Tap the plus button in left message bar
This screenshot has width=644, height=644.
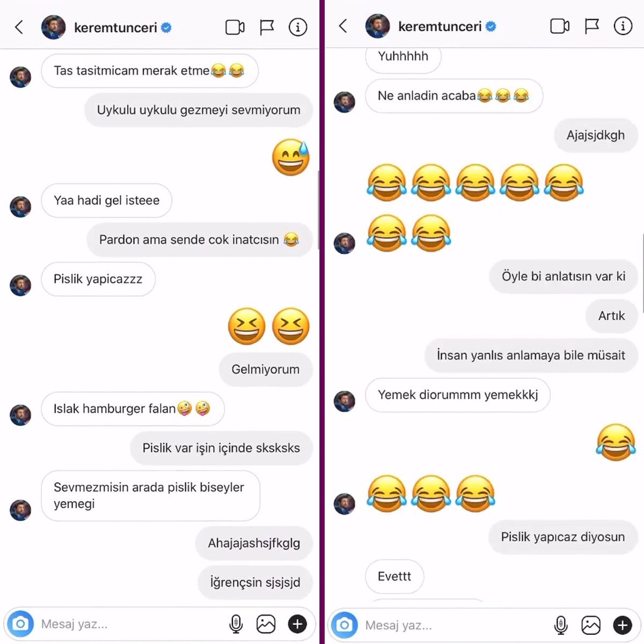297,624
